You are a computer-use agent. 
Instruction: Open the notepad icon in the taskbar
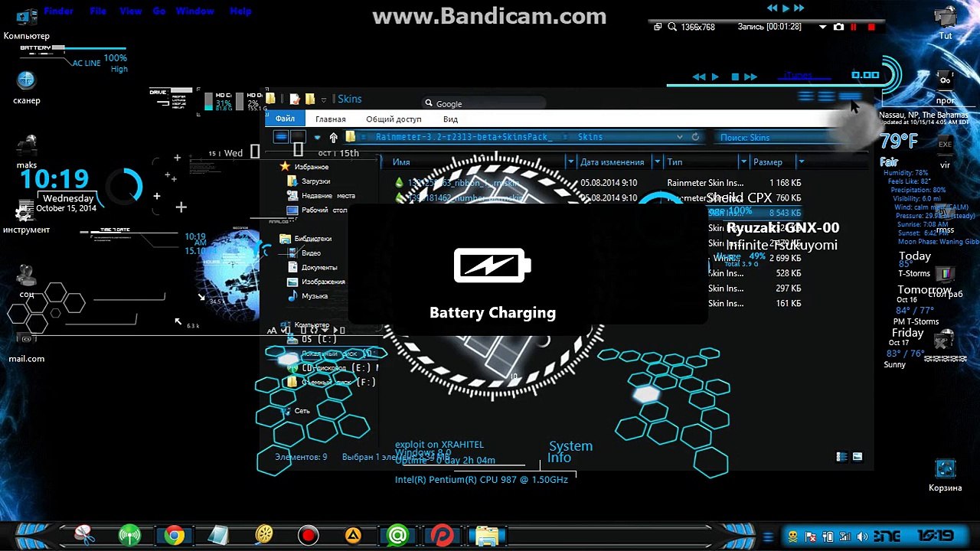click(219, 536)
